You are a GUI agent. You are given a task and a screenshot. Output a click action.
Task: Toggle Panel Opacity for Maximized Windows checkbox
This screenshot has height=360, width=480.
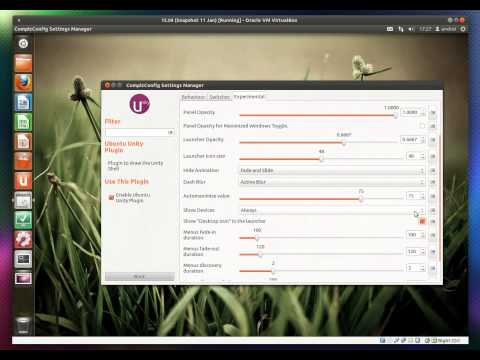coord(422,126)
